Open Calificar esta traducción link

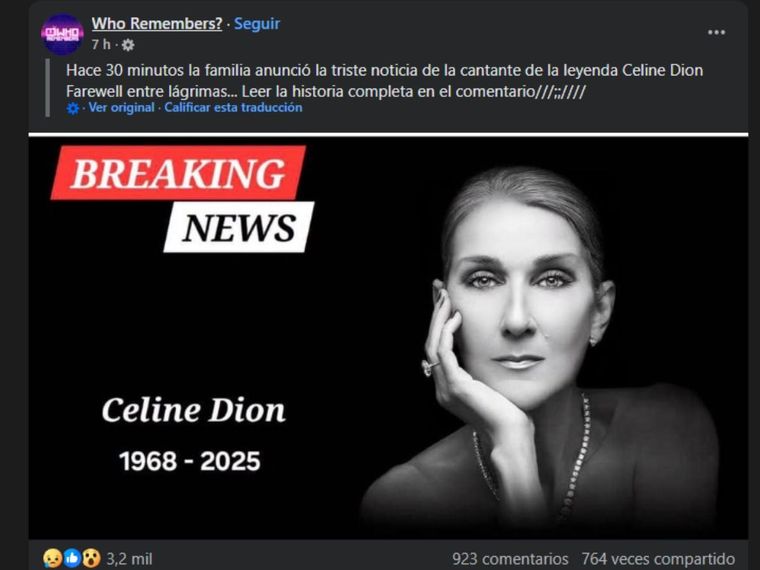pyautogui.click(x=233, y=108)
